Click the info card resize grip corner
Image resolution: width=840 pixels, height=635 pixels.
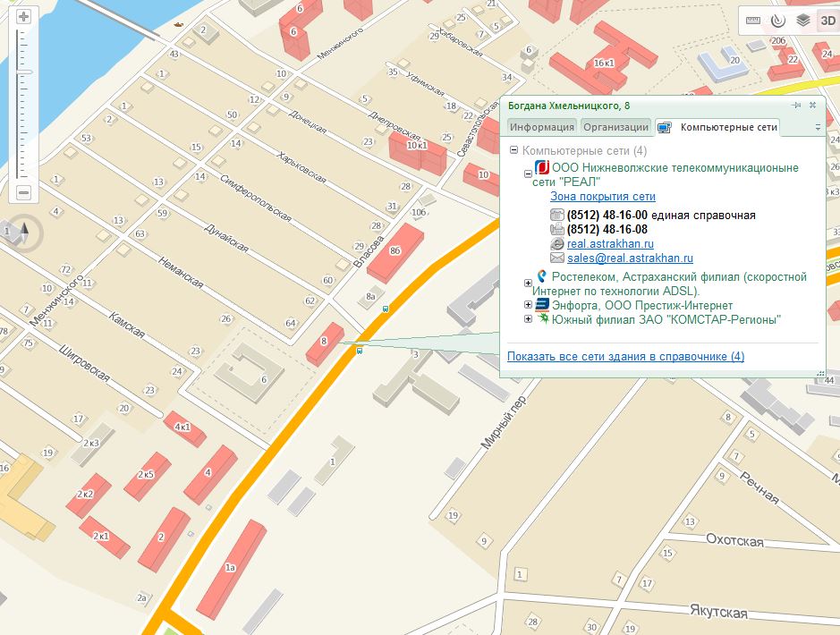(820, 373)
